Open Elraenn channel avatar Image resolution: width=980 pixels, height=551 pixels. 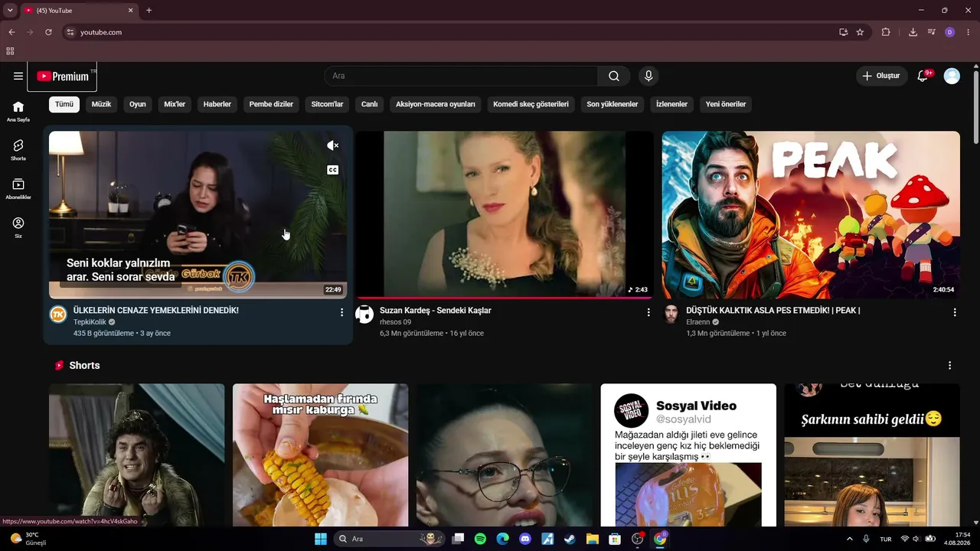[x=671, y=315]
